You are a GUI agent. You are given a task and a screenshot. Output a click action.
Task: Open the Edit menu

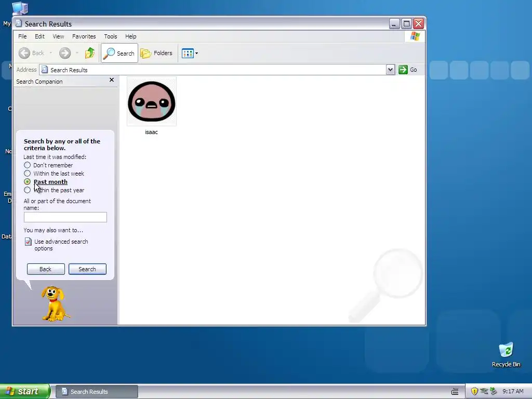[39, 36]
